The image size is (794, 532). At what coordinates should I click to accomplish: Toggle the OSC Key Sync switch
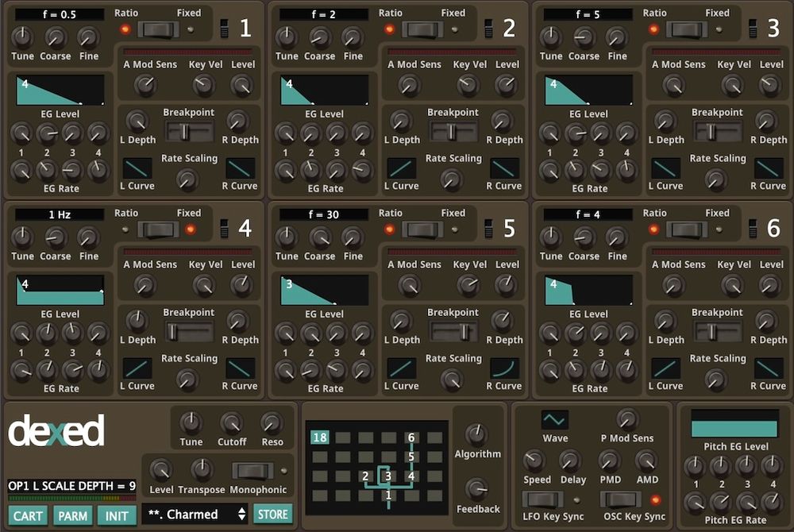click(621, 500)
